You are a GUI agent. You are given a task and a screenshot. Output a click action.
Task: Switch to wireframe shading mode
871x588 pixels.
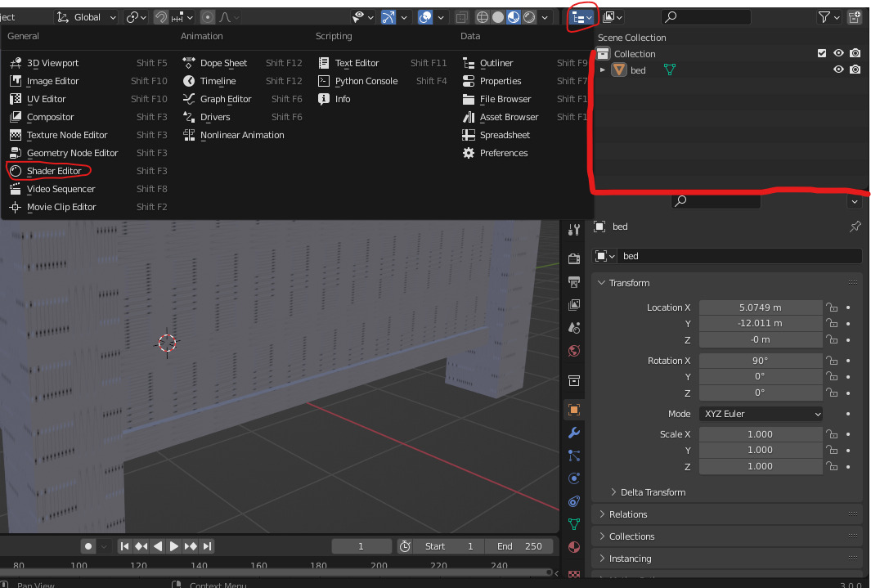(483, 17)
